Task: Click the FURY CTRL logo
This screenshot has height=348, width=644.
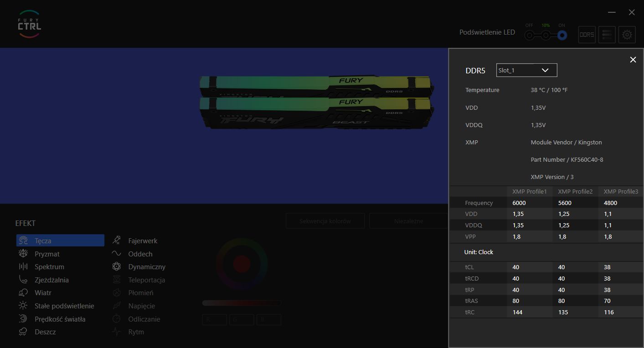Action: pos(29,24)
